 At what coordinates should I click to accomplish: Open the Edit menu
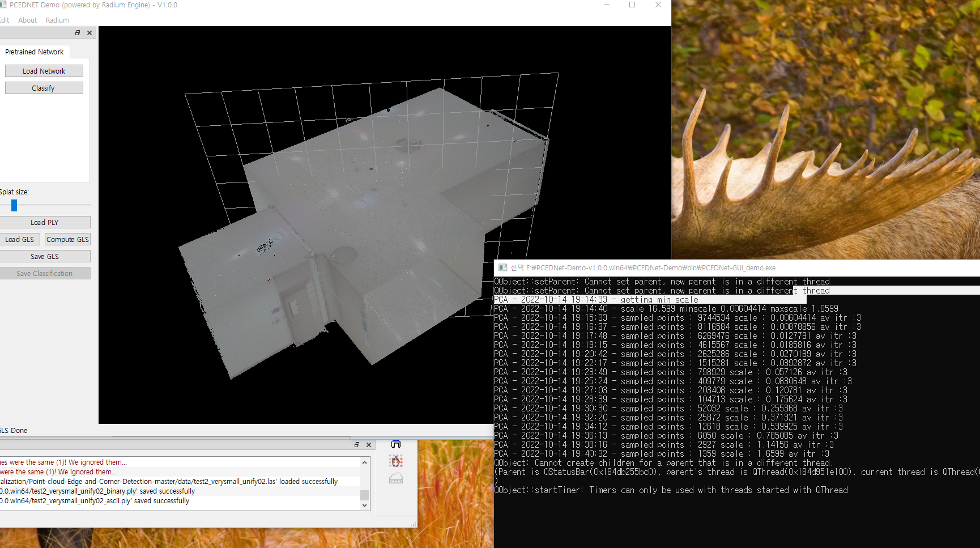(5, 20)
